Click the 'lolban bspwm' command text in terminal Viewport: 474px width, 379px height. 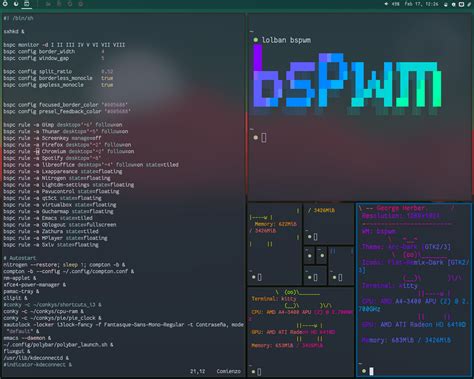click(286, 40)
